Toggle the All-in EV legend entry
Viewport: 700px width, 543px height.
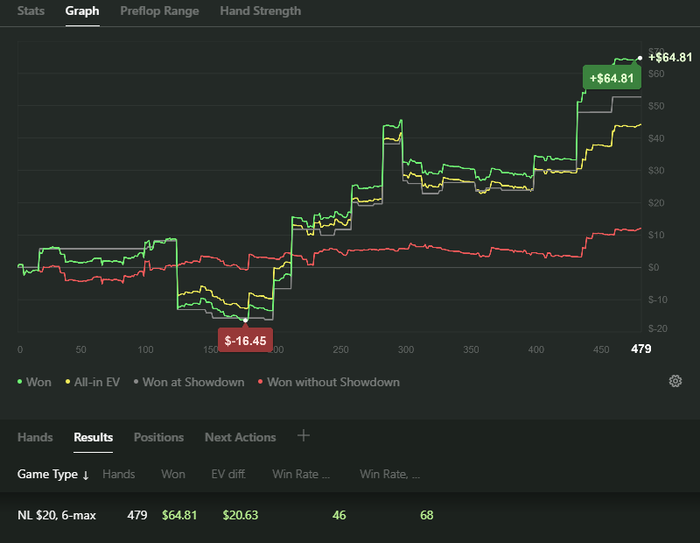coord(92,382)
